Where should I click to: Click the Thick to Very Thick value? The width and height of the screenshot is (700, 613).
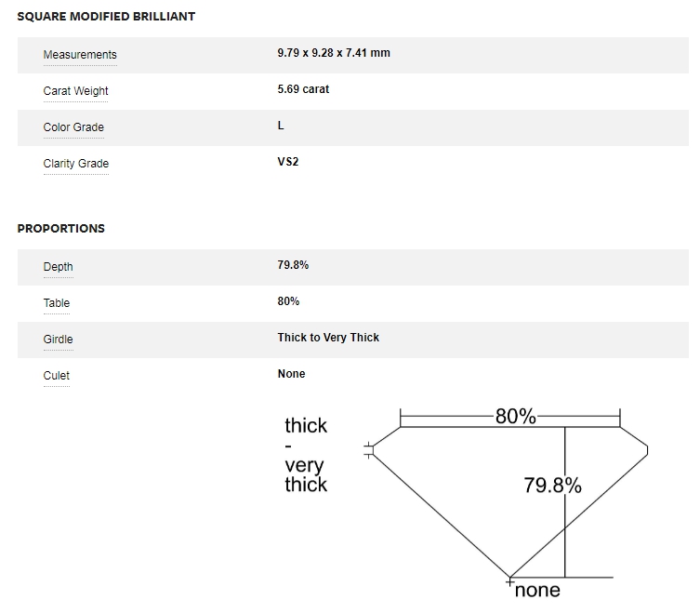coord(328,338)
